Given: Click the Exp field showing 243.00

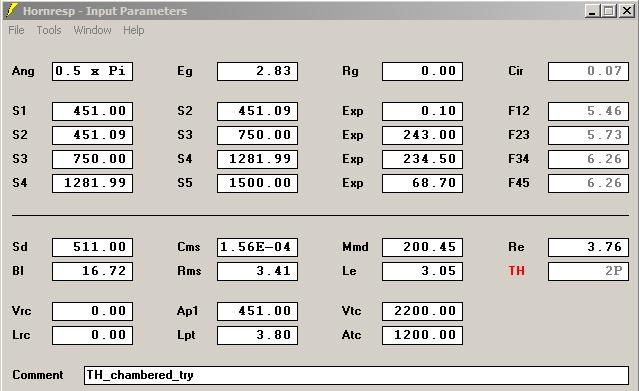Looking at the screenshot, I should click(x=423, y=135).
